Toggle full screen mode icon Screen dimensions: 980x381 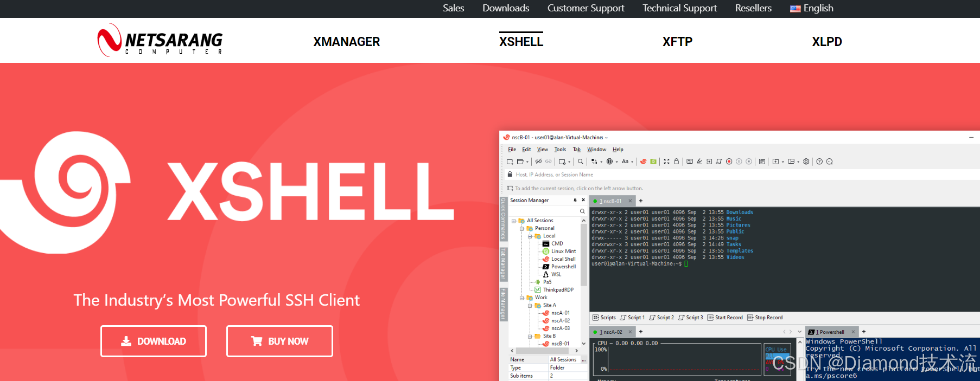(666, 162)
